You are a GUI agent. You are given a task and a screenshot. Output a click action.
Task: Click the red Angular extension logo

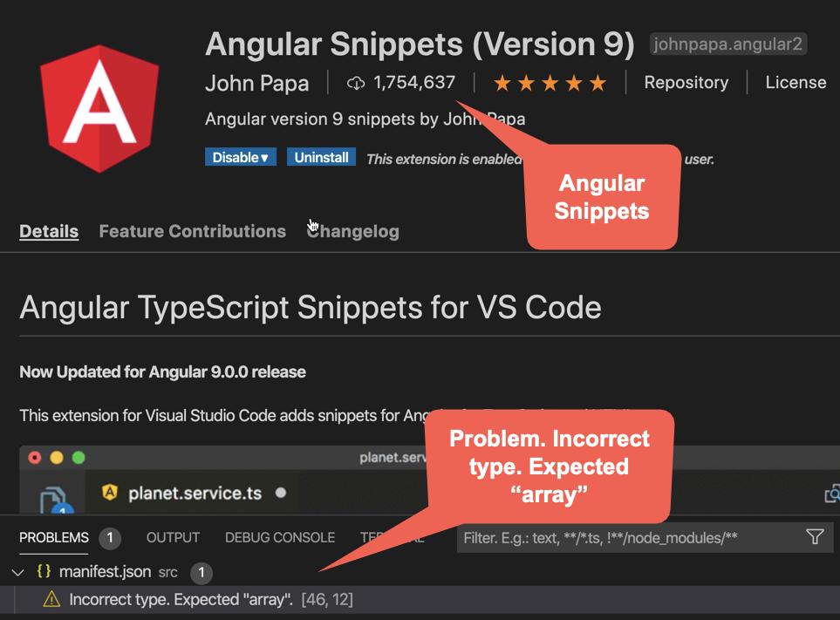pos(99,109)
